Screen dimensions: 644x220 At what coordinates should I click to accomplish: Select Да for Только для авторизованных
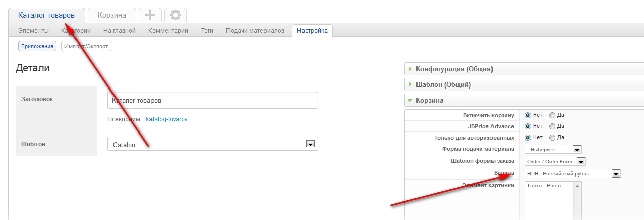pos(552,138)
